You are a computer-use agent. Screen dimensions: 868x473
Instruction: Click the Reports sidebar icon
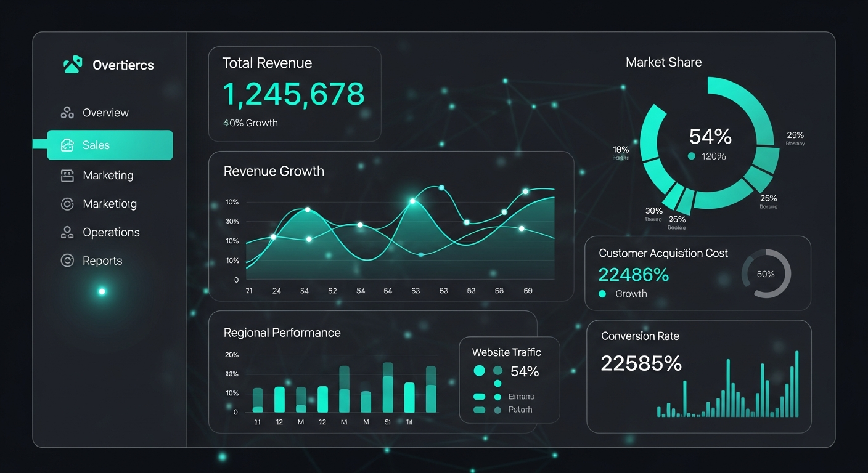point(67,261)
